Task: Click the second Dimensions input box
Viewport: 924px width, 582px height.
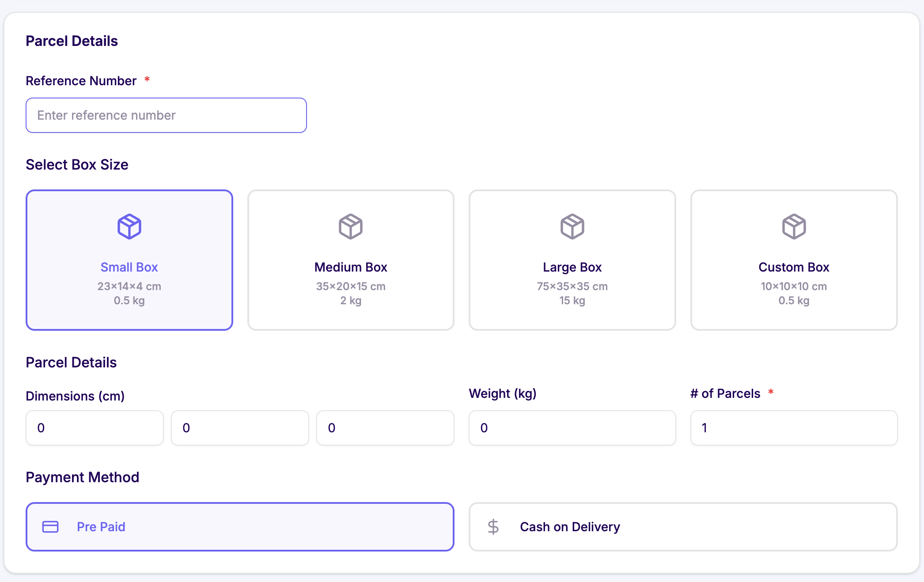Action: pos(240,428)
